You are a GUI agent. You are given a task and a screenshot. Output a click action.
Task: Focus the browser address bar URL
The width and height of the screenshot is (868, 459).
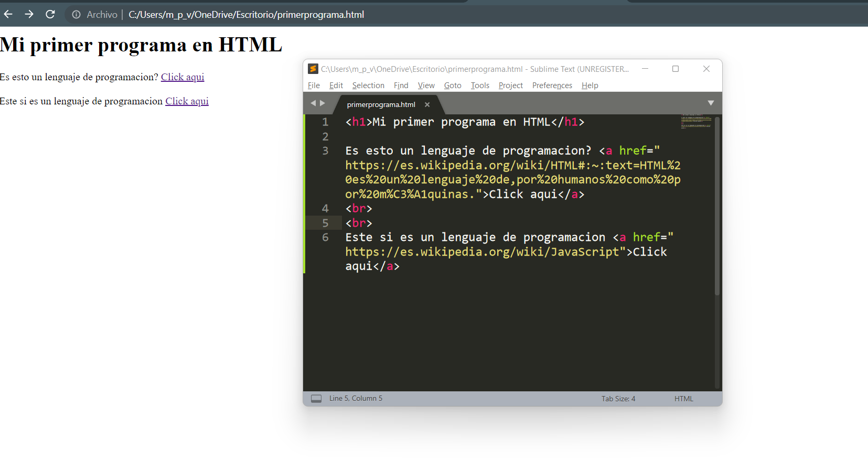coord(246,15)
